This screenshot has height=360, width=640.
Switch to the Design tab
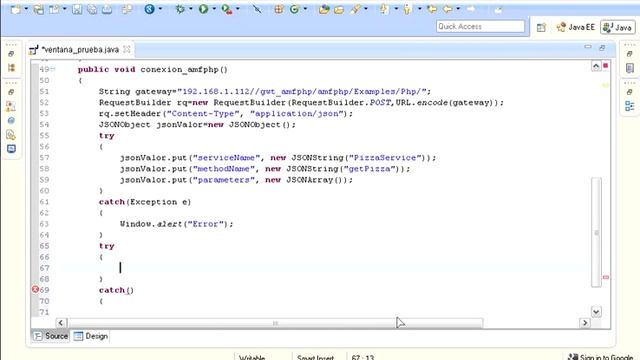(x=91, y=336)
